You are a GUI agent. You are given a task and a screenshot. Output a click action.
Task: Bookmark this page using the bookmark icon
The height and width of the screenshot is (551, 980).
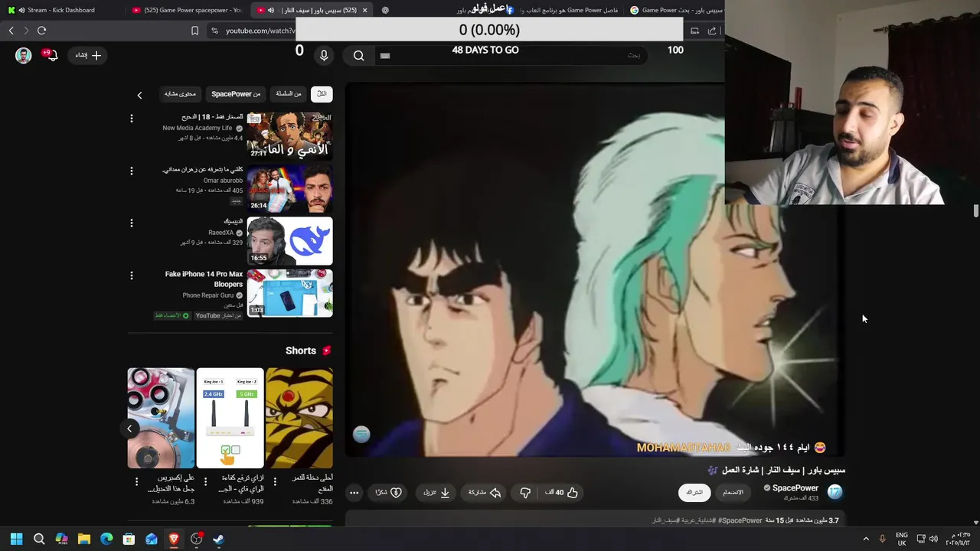(194, 31)
